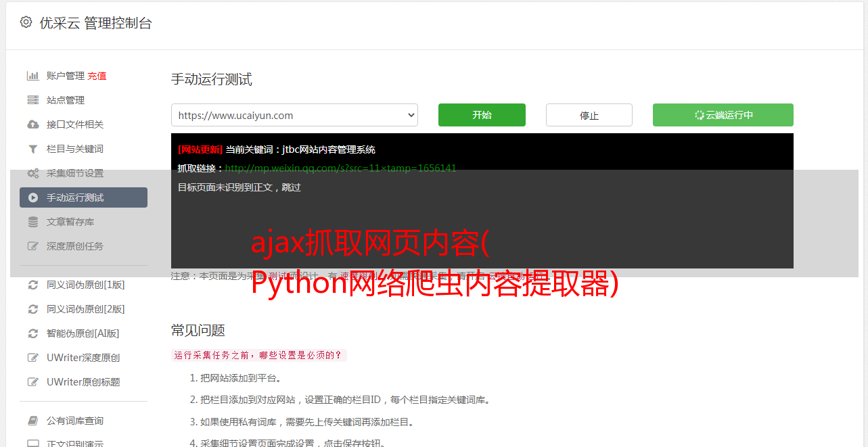The image size is (868, 447).
Task: Click the green 开始 button
Action: (x=482, y=115)
